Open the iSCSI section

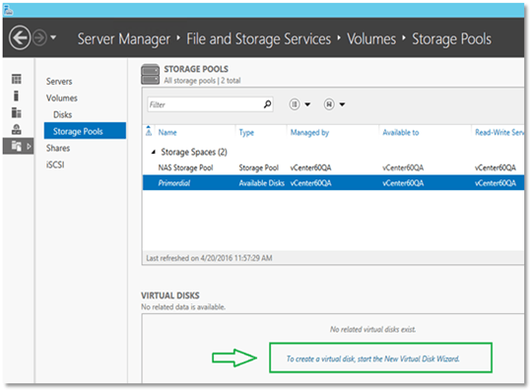(55, 164)
